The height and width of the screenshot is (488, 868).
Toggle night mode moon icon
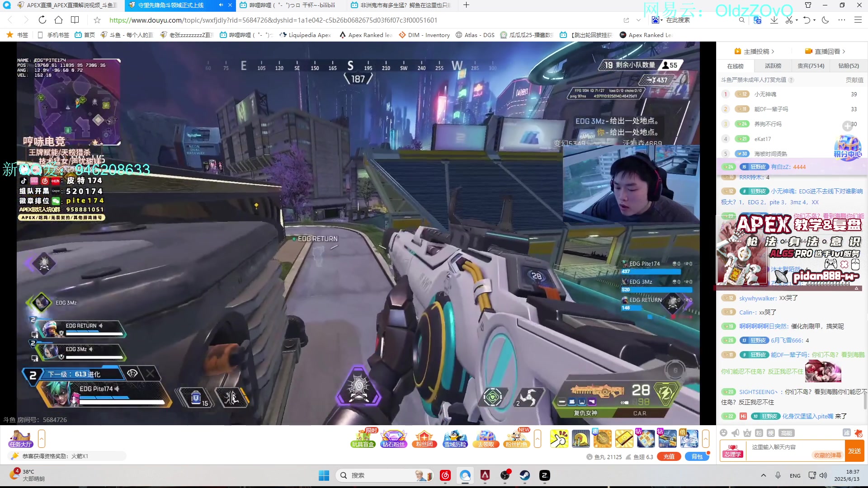tap(826, 20)
